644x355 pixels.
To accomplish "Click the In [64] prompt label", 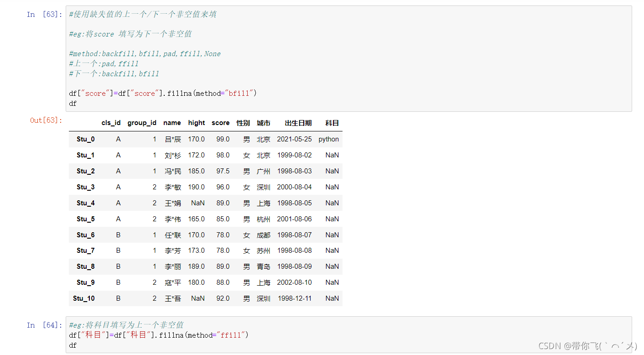I will 44,325.
